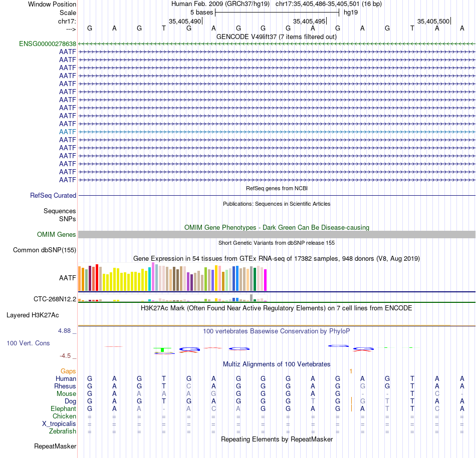The image size is (476, 458).
Task: Select the light-blue AATF transcript label
Action: [68, 132]
